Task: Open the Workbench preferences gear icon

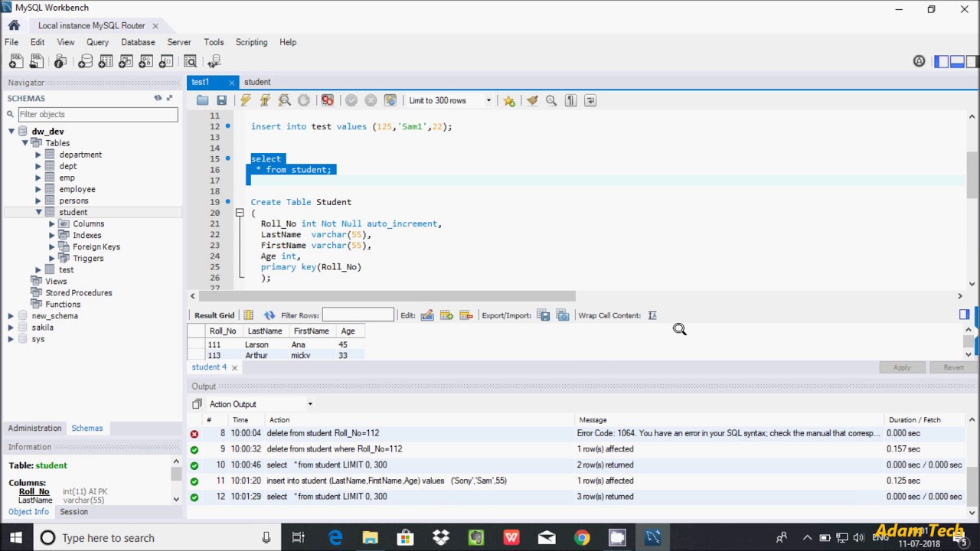Action: (920, 62)
